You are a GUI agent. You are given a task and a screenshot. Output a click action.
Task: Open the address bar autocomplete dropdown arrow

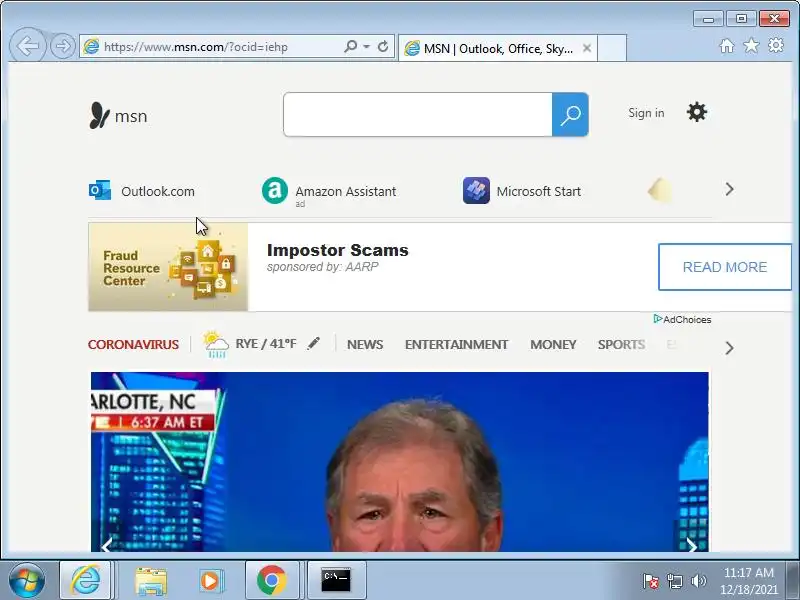tap(366, 46)
